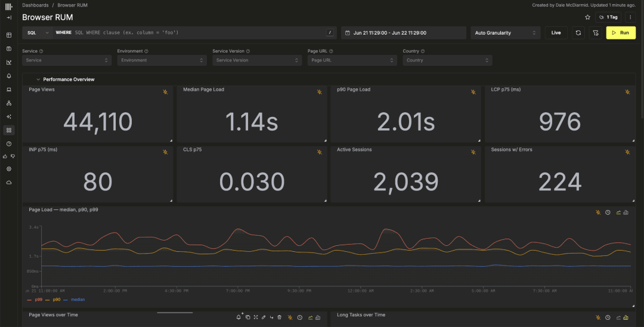Set Long Tasks over Time to bar display
The width and height of the screenshot is (644, 327).
click(x=626, y=317)
